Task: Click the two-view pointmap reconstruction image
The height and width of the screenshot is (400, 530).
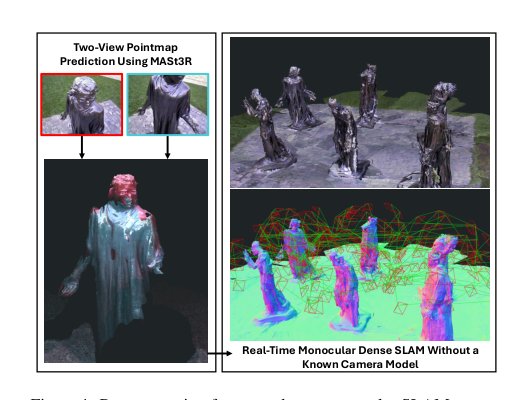Action: coord(126,261)
